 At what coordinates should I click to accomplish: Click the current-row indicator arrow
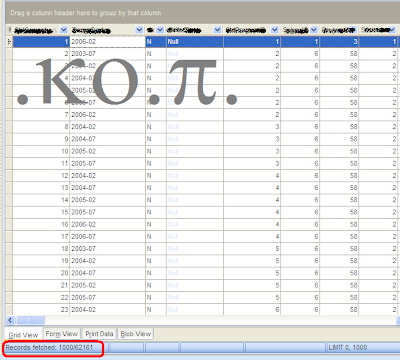click(9, 42)
